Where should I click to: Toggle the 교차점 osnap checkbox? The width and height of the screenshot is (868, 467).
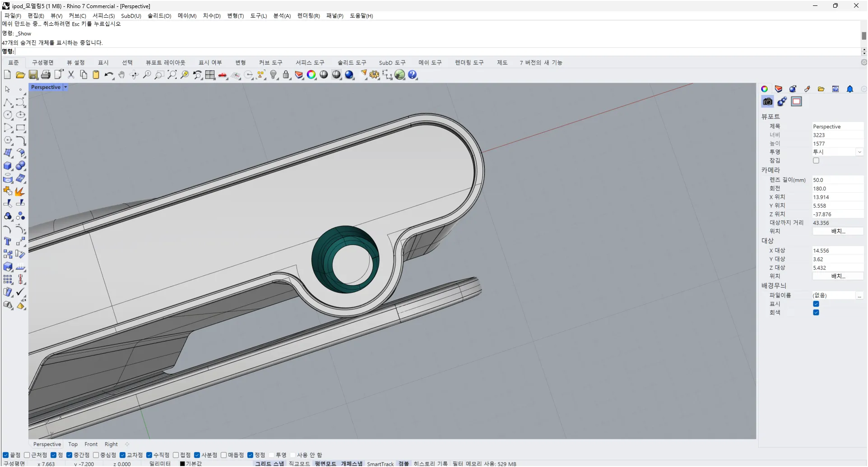tap(122, 455)
